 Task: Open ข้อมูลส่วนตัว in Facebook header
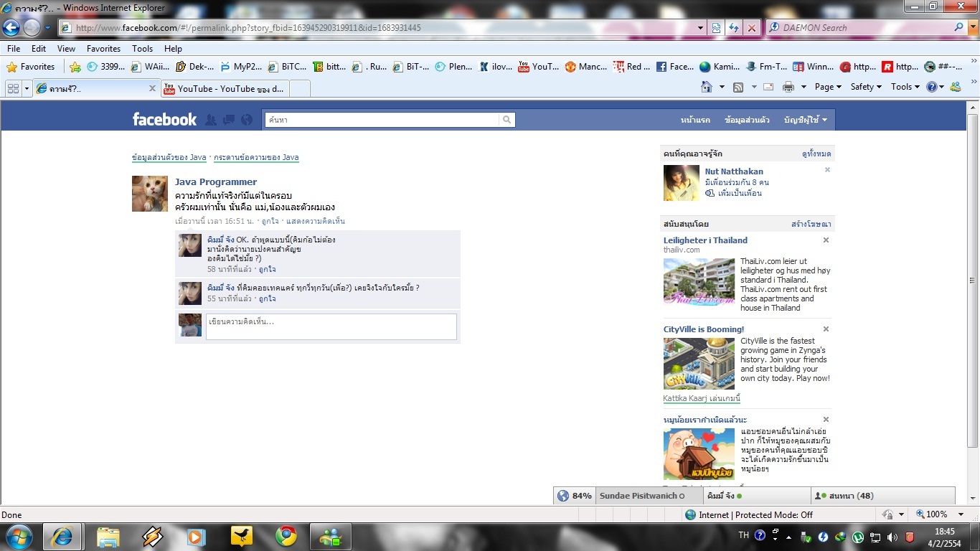click(x=747, y=120)
